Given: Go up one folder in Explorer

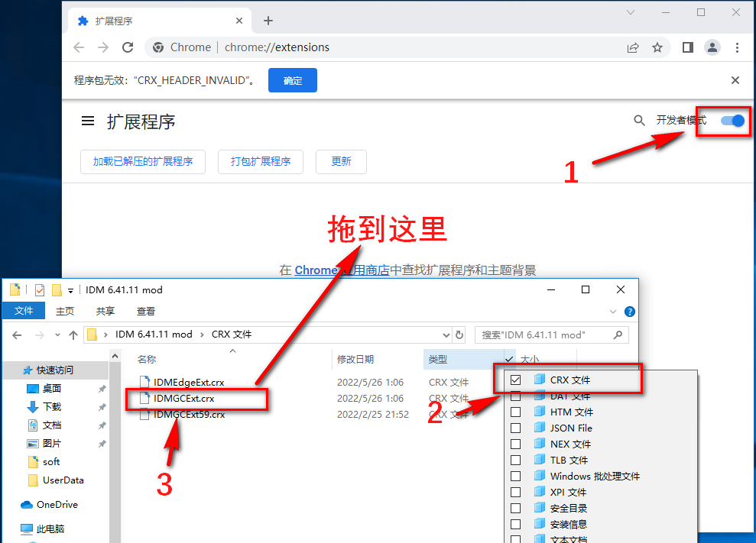Looking at the screenshot, I should click(73, 335).
